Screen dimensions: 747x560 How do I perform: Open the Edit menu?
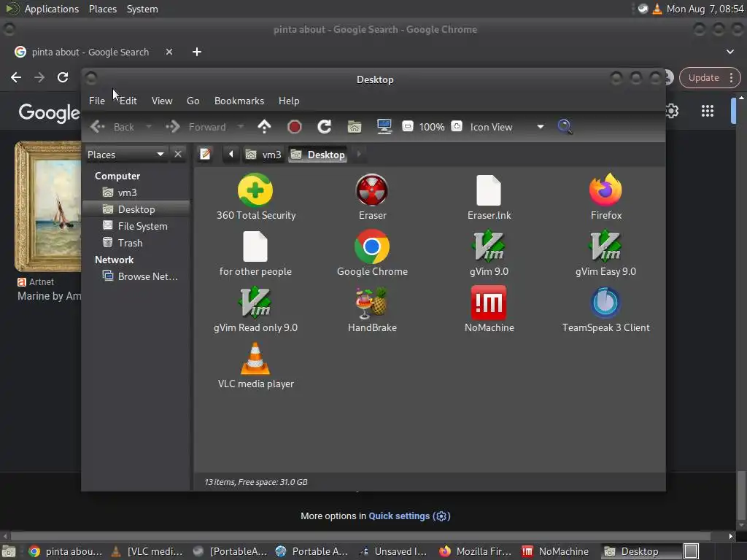tap(128, 101)
